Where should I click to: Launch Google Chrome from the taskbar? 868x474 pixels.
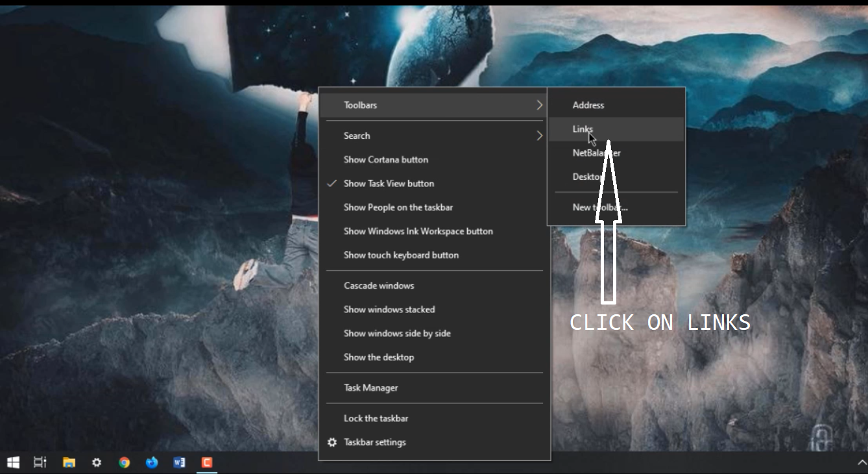point(125,462)
